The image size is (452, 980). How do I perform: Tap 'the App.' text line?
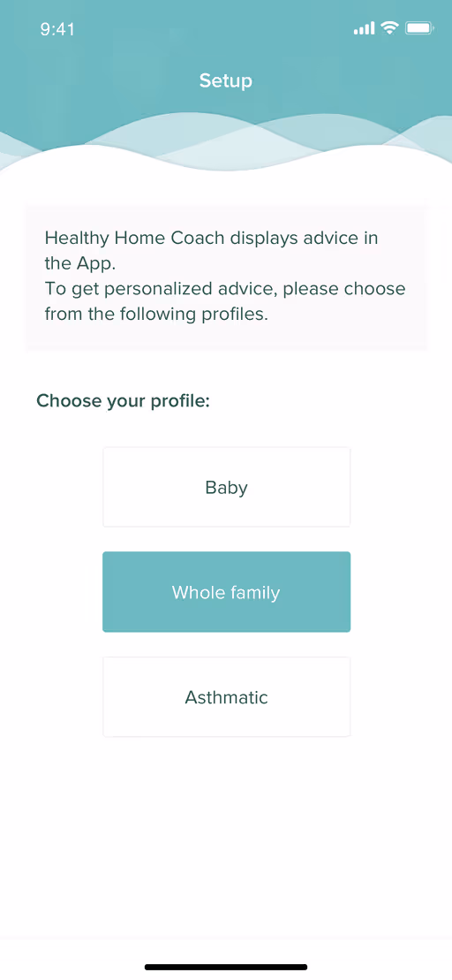pyautogui.click(x=80, y=263)
